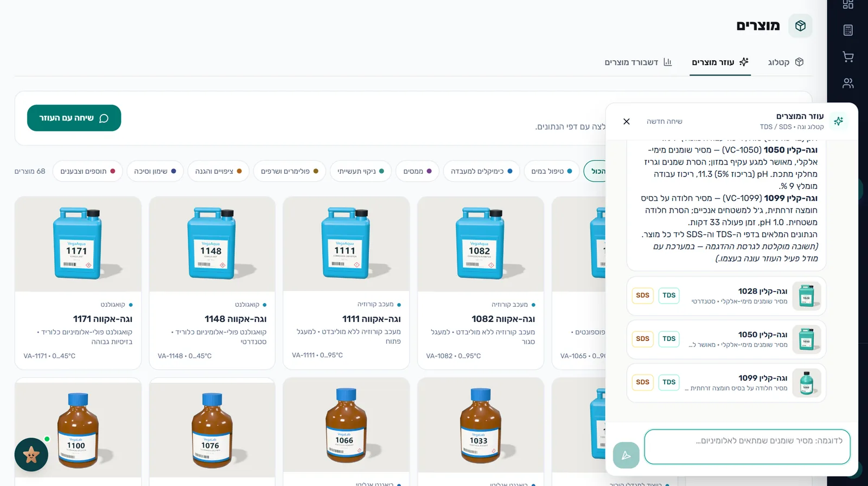Screen dimensions: 868x486
Task: Close the product assistant chat panel
Action: (627, 121)
